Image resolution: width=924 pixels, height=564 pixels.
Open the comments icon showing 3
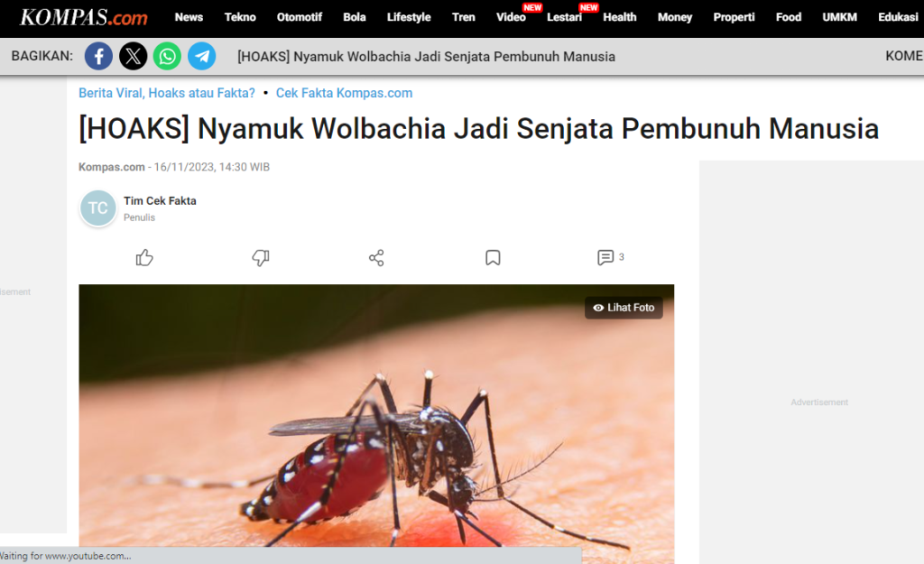611,257
